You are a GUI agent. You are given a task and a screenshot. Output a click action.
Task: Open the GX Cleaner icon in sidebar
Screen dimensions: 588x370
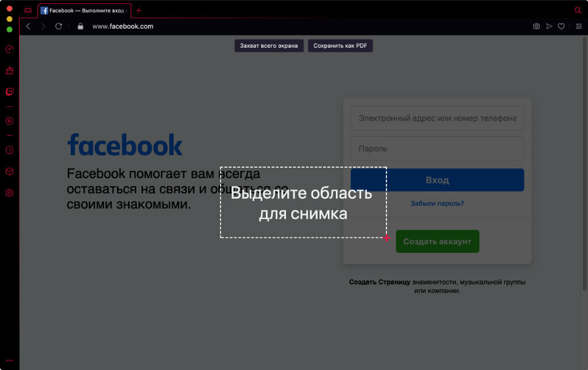[x=10, y=71]
